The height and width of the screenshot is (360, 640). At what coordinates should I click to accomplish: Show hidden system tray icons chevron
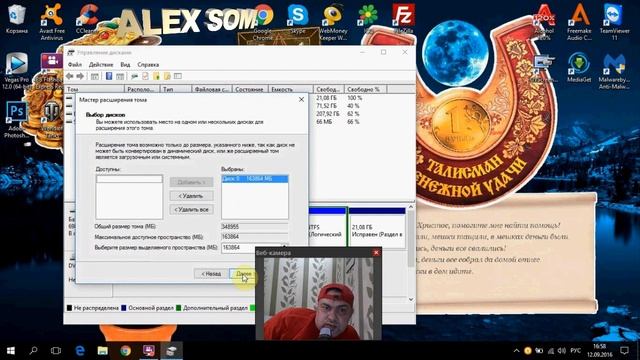(516, 351)
